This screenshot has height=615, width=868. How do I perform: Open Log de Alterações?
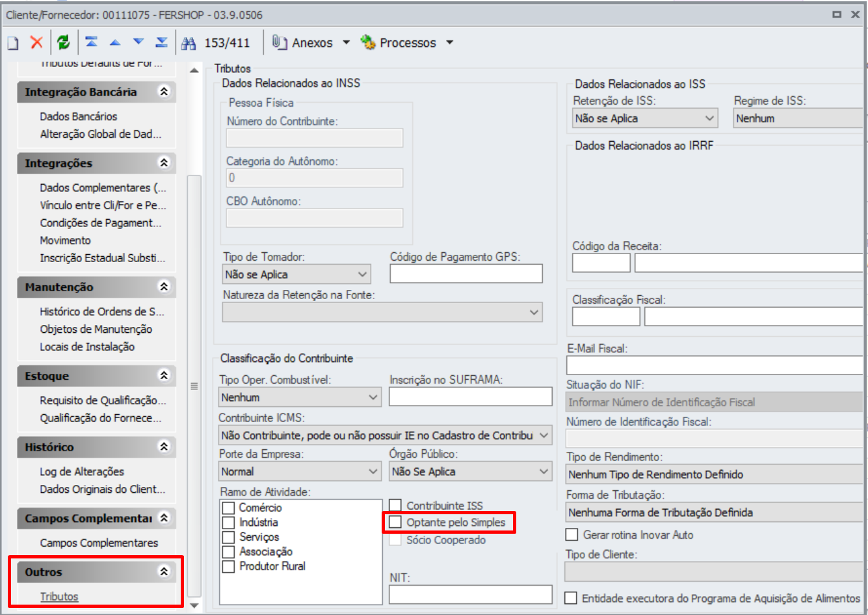click(82, 471)
